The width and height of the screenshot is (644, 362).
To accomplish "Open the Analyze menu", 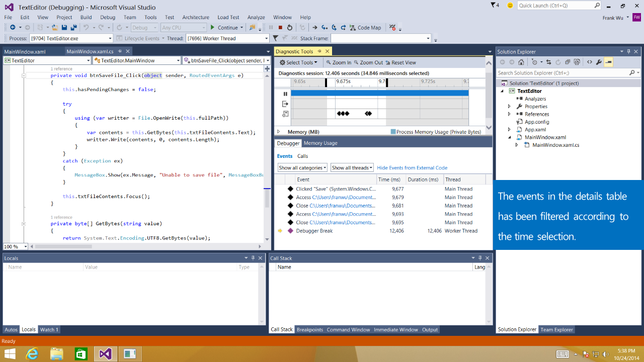I will (x=256, y=17).
